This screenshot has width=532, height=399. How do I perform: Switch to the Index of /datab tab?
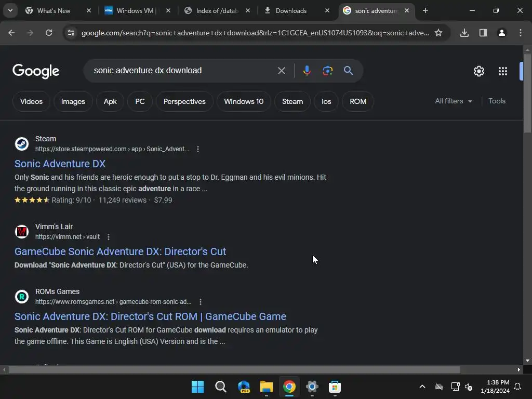[217, 10]
